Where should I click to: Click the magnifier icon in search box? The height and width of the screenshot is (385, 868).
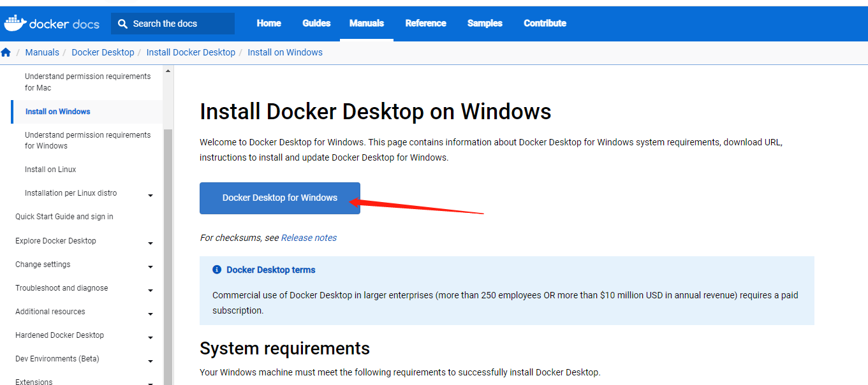pos(122,24)
